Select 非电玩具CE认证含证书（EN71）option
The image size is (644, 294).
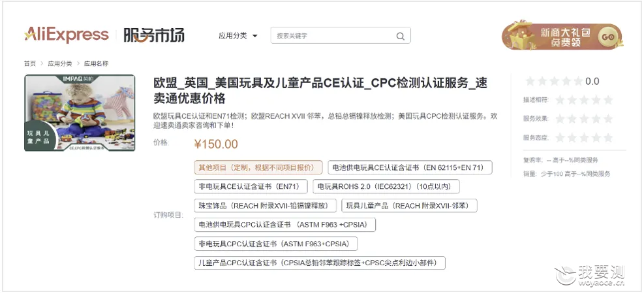click(x=251, y=186)
